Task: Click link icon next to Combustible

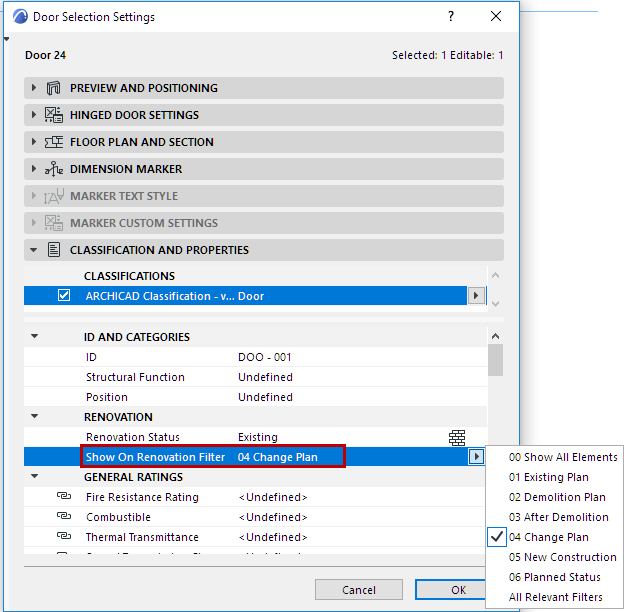Action: click(64, 516)
